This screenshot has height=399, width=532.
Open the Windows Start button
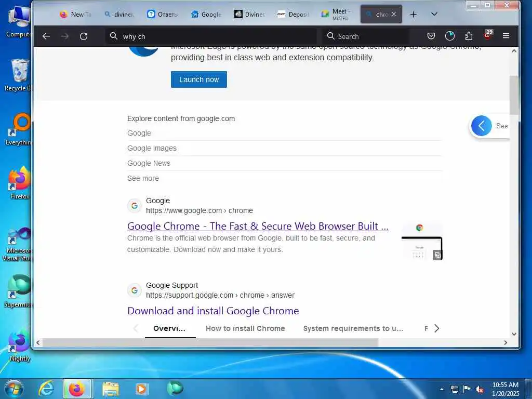click(x=14, y=389)
